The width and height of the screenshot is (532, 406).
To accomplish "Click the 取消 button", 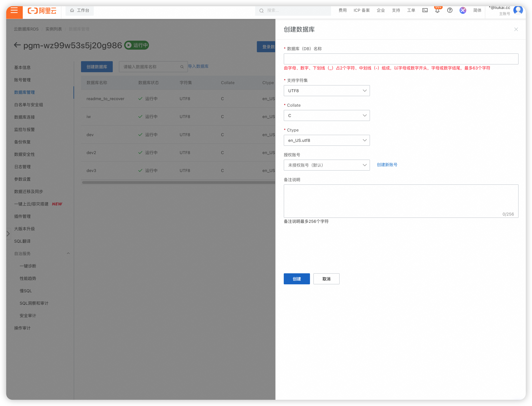I will (326, 279).
